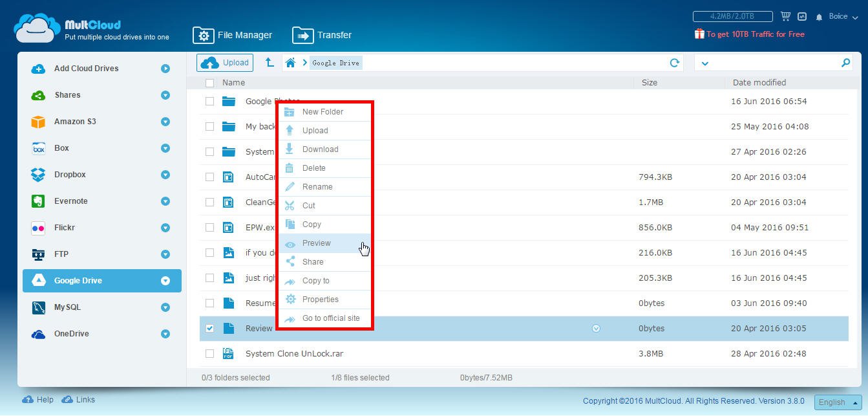Go up one folder level
The image size is (868, 416).
(270, 63)
